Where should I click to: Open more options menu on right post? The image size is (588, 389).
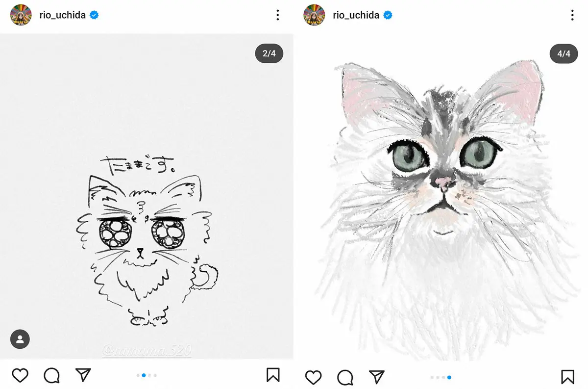coord(572,15)
